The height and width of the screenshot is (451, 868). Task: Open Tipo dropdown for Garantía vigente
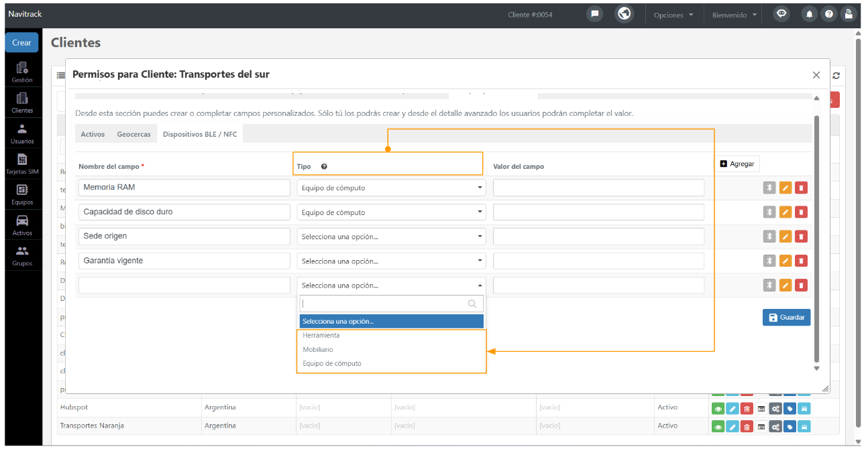(x=391, y=261)
